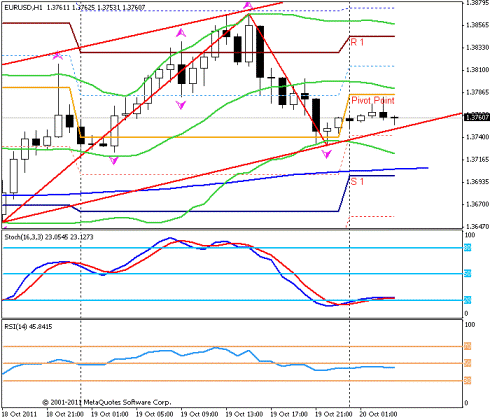Click the '19 Oct 13:00' time axis label
Screen dimensions: 490x420
click(x=244, y=414)
